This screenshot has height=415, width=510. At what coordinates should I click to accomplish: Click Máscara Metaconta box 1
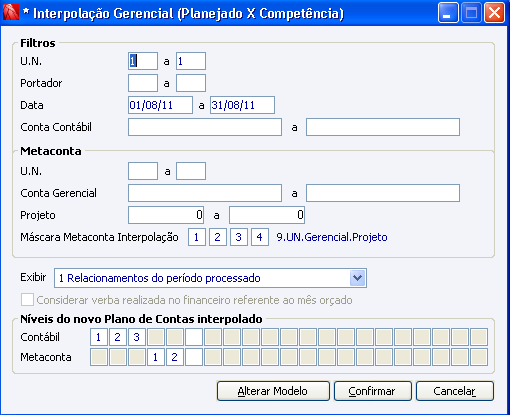tap(197, 237)
